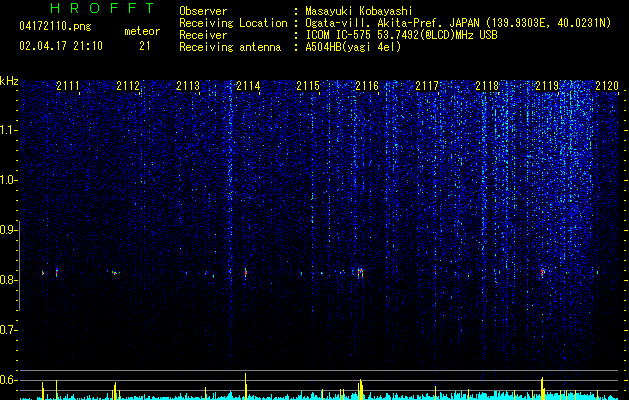Click the meteor echo near time 2114
This screenshot has width=629, height=400.
click(246, 273)
